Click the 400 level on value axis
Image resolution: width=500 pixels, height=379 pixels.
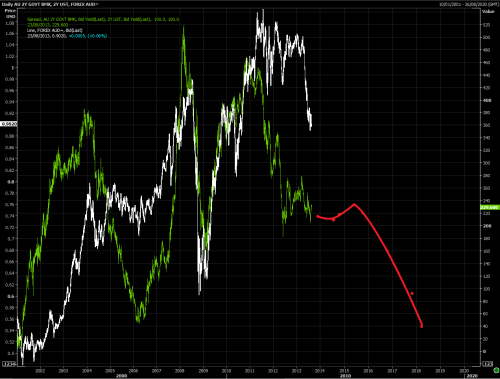click(x=487, y=100)
